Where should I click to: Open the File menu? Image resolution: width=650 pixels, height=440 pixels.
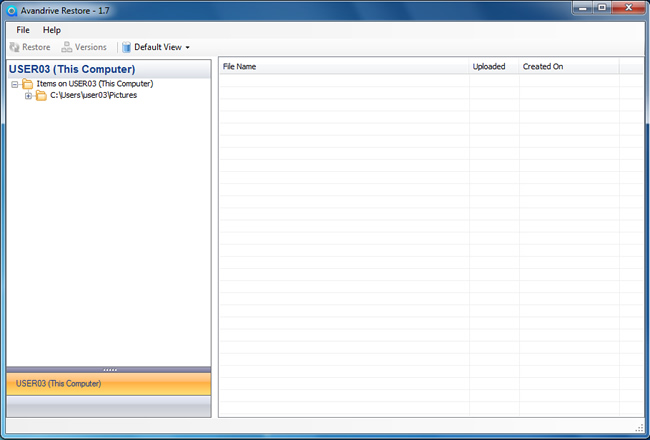(x=23, y=30)
